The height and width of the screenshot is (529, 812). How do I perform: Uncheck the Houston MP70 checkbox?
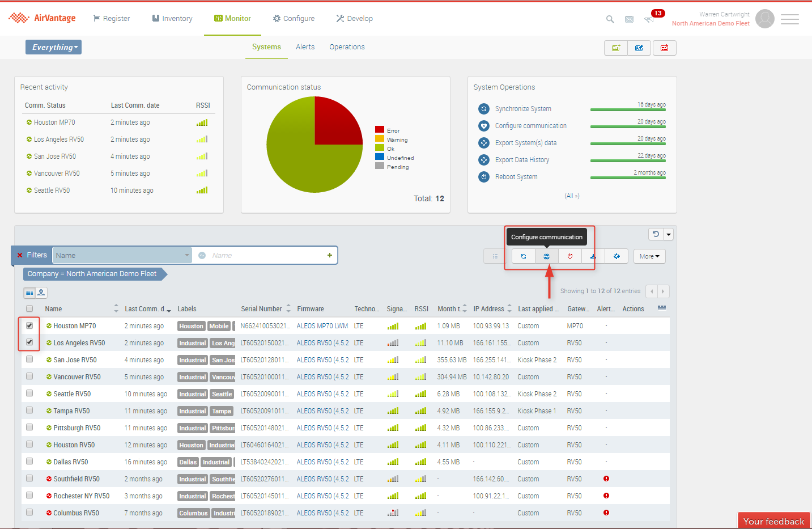click(x=29, y=325)
